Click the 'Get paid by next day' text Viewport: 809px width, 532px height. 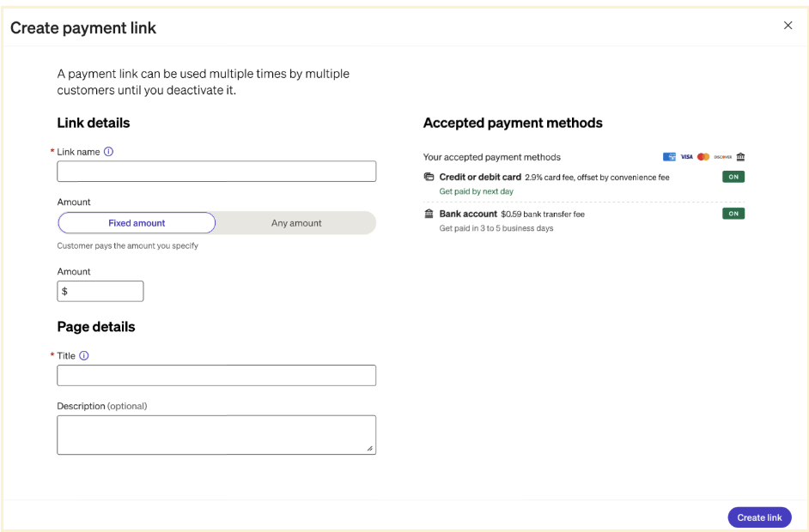(477, 191)
